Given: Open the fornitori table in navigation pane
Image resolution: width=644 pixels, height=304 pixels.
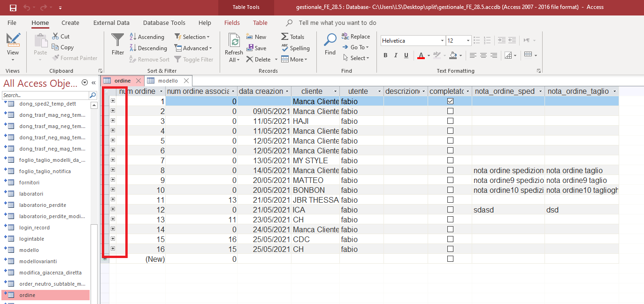Looking at the screenshot, I should (29, 182).
